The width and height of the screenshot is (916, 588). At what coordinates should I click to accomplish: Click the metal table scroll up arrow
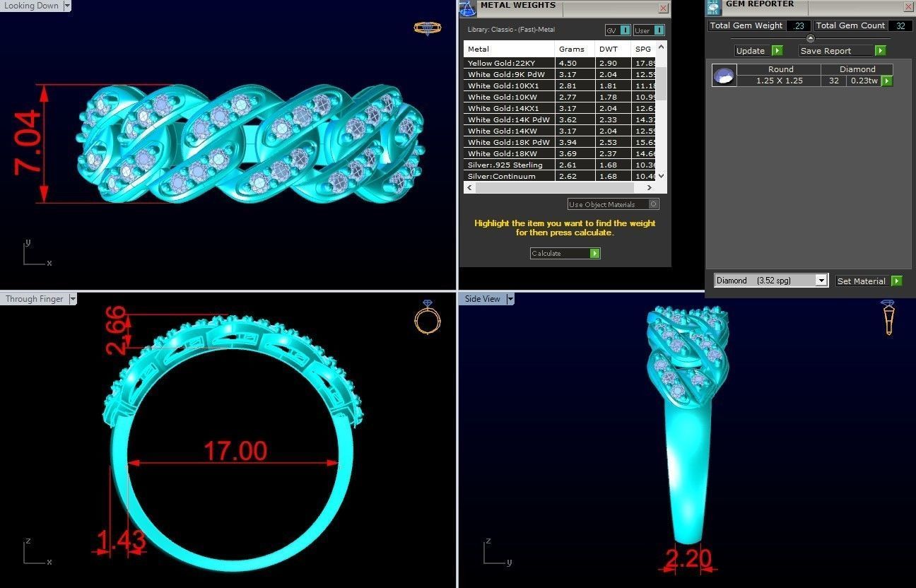click(x=662, y=47)
